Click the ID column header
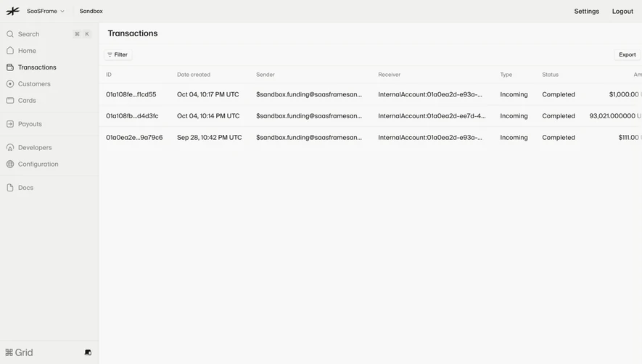This screenshot has width=642, height=364. [109, 75]
